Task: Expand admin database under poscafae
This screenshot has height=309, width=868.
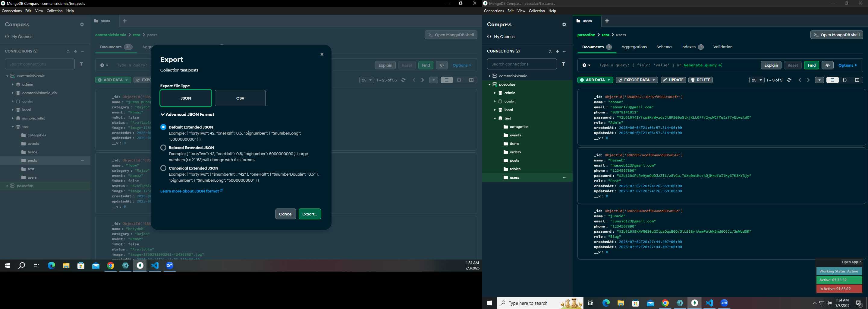Action: click(x=495, y=93)
